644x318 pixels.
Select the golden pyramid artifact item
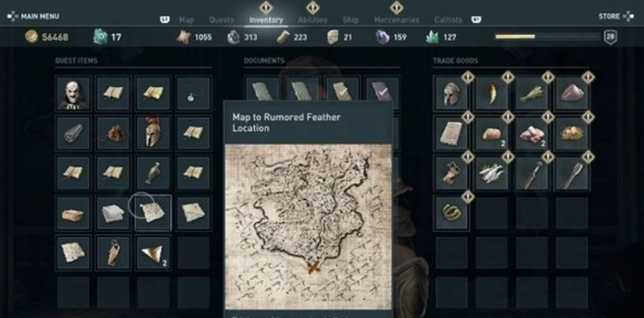tap(153, 253)
